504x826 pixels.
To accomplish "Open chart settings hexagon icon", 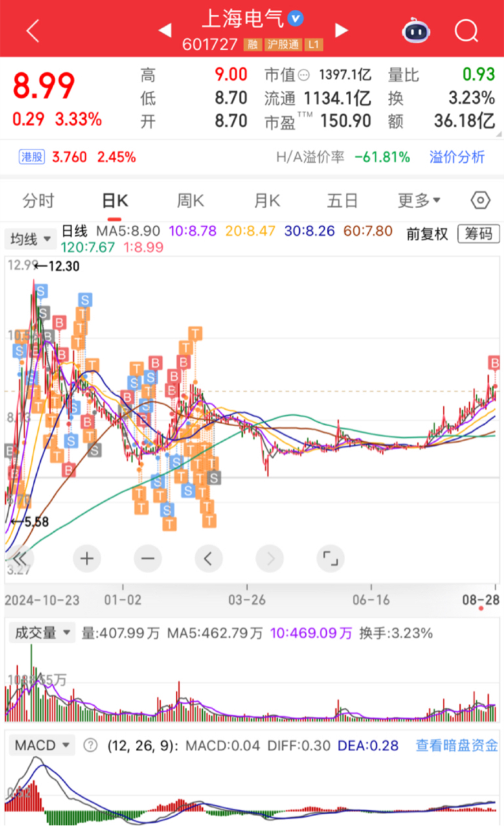I will tap(481, 200).
